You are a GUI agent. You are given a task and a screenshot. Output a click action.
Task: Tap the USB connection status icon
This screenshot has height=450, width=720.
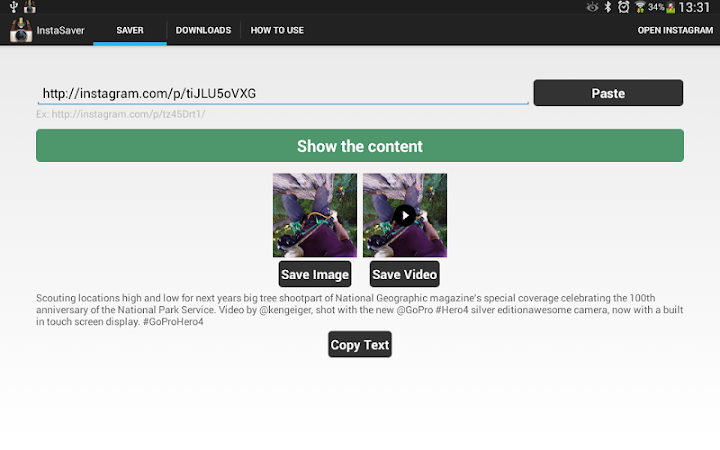(14, 7)
